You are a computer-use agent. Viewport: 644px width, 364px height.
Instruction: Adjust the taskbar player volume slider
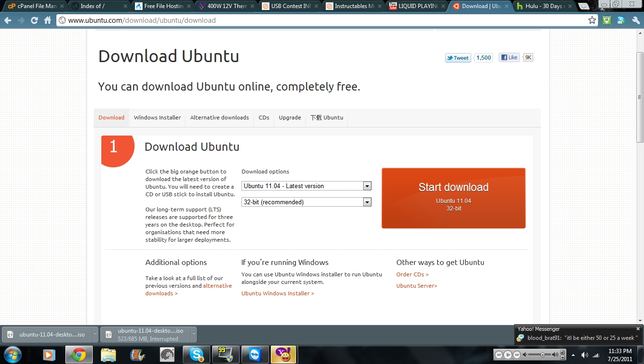coord(543,355)
